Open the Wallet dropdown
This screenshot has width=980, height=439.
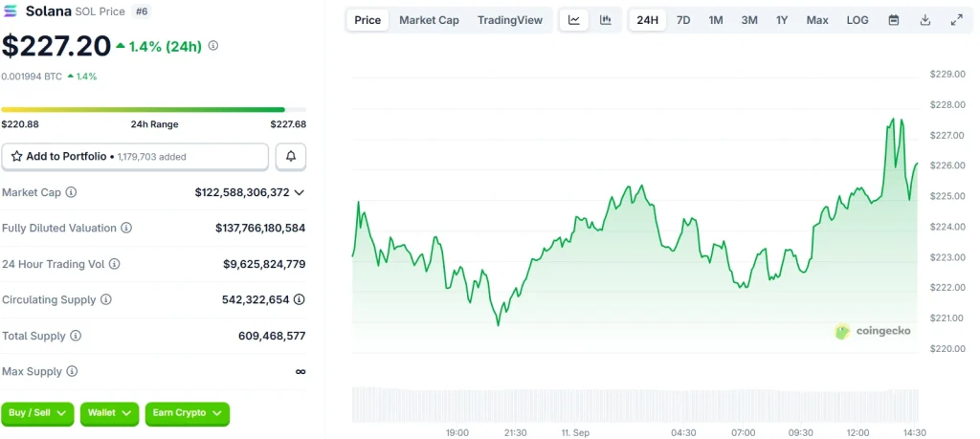click(x=109, y=413)
